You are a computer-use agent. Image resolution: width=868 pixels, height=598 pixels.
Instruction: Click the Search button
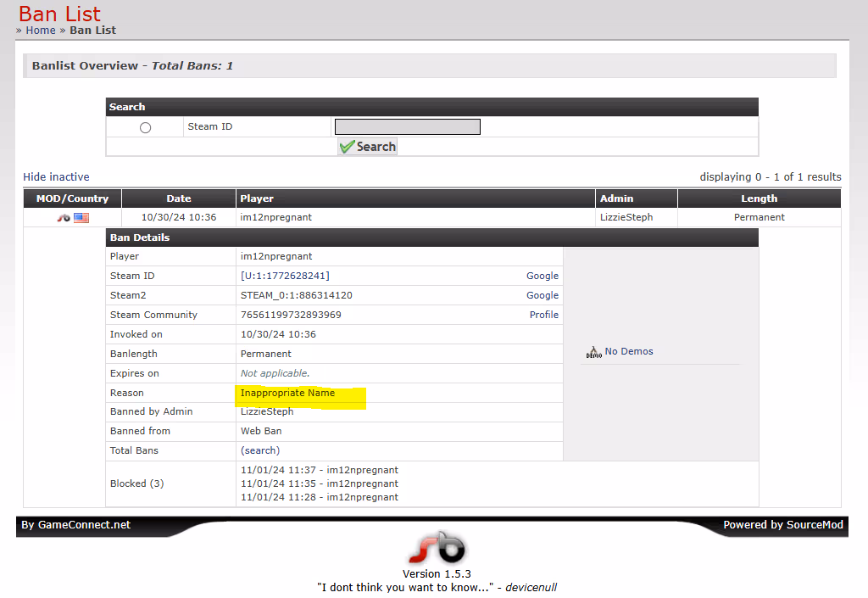tap(368, 147)
